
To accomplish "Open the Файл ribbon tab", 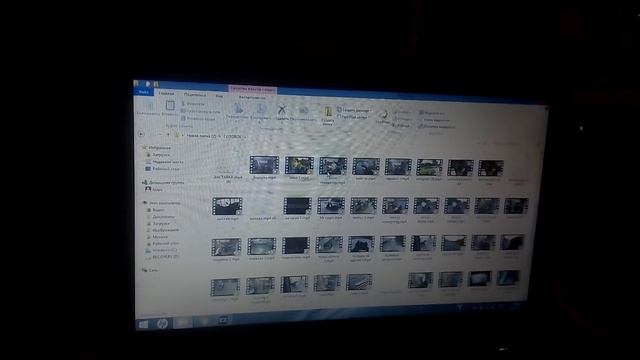I will coord(143,92).
